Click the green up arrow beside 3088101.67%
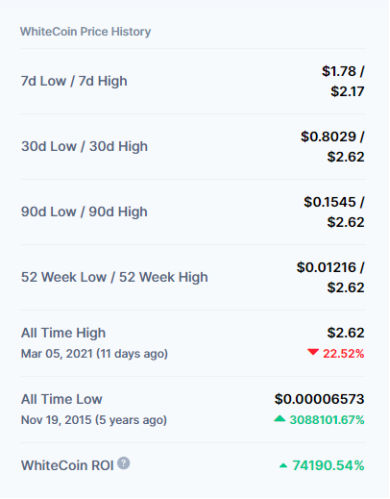This screenshot has height=499, width=390. tap(280, 419)
